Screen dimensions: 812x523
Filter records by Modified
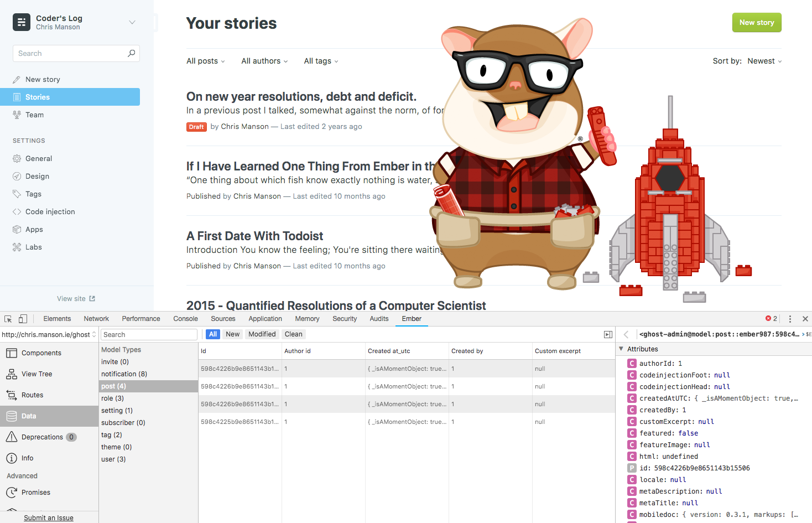[262, 334]
